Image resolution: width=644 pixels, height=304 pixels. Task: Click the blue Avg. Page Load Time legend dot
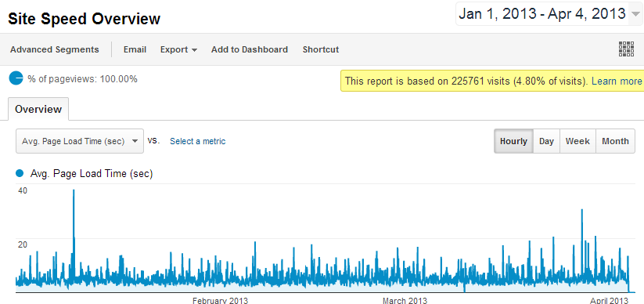click(20, 174)
